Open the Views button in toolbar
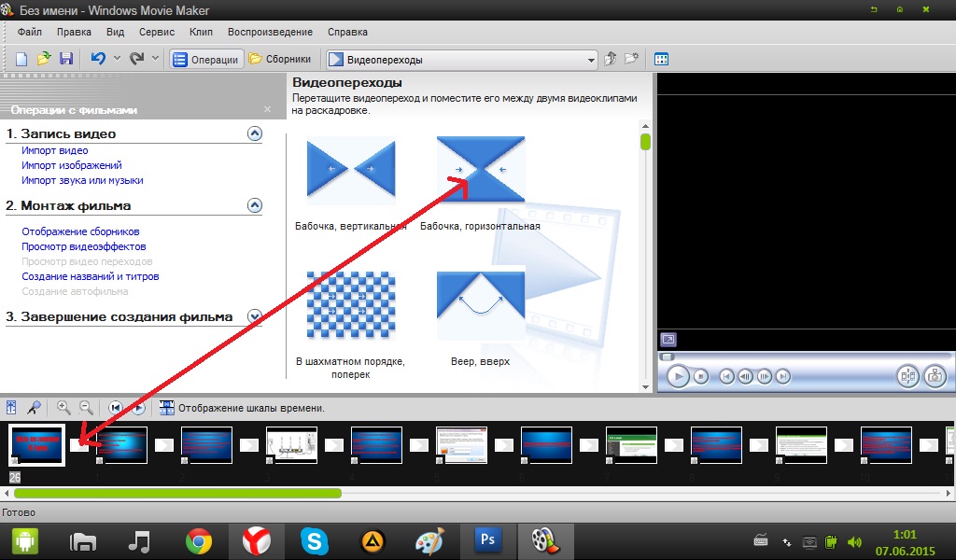956x560 pixels. (x=662, y=59)
